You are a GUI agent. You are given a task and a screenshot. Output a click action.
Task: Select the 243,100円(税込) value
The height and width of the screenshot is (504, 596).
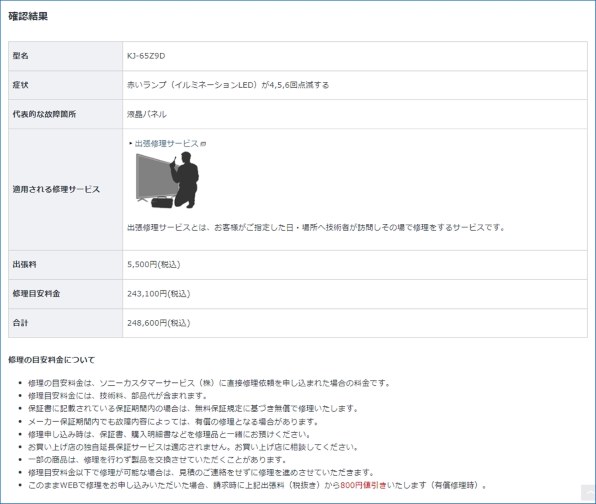click(x=159, y=293)
